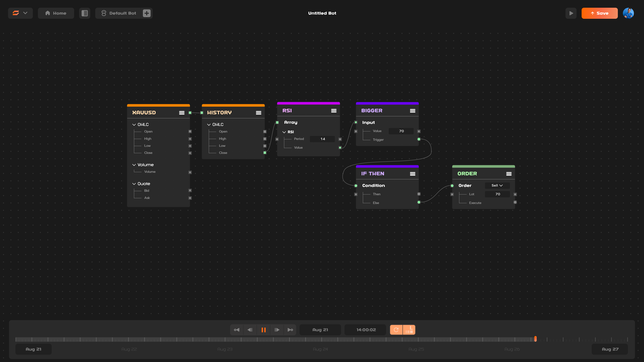Open the logo dropdown menu
Image resolution: width=644 pixels, height=362 pixels.
click(20, 13)
